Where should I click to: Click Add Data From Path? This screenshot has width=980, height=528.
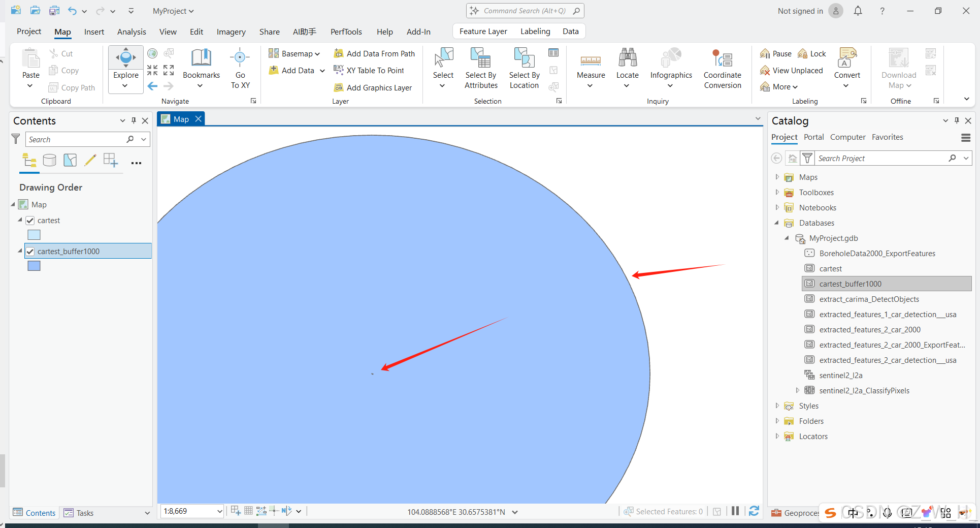pos(374,53)
